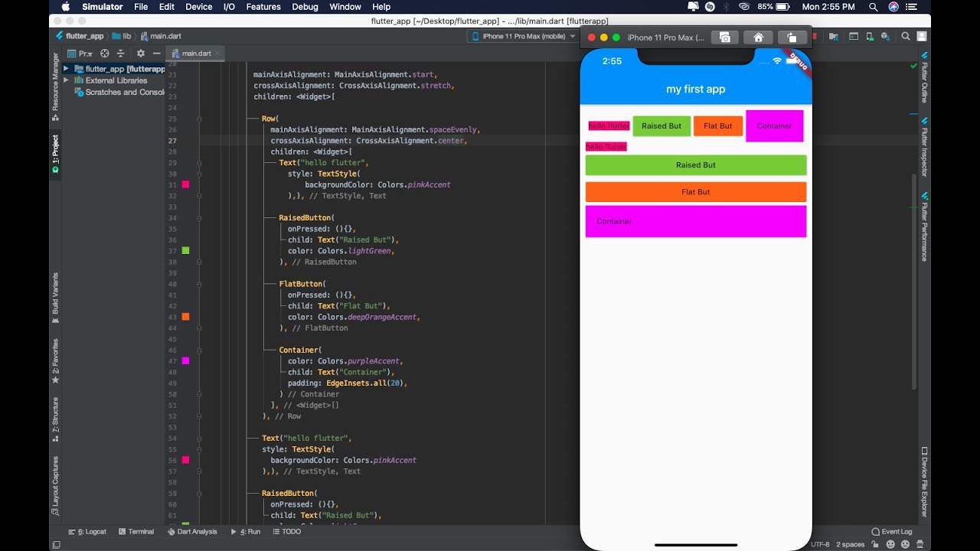
Task: Open the Project Structure toolbar icon
Action: [x=835, y=36]
